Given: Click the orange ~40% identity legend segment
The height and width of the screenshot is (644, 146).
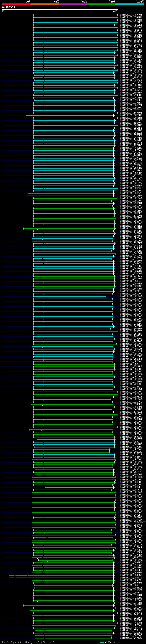Looking at the screenshot, I should coord(44,4).
